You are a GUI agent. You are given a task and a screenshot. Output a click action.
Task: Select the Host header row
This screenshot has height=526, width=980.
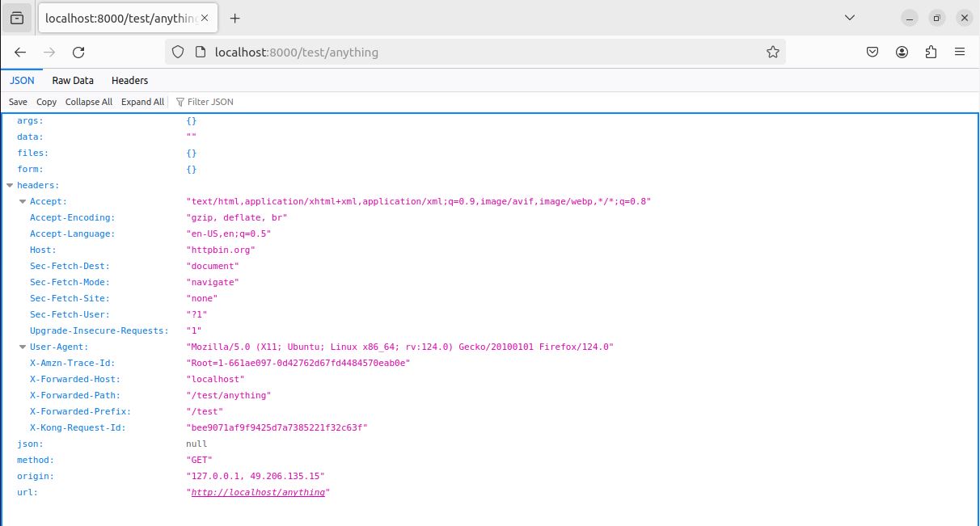coord(490,250)
